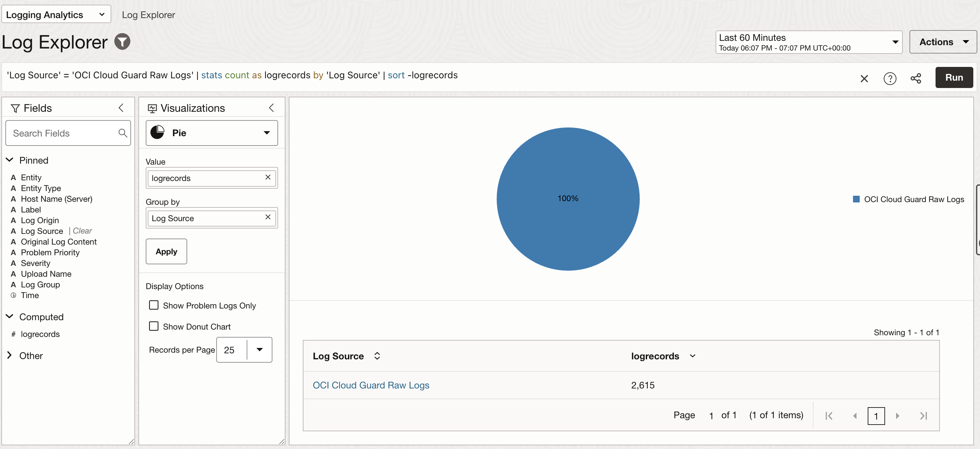Click the Run button

pyautogui.click(x=954, y=77)
